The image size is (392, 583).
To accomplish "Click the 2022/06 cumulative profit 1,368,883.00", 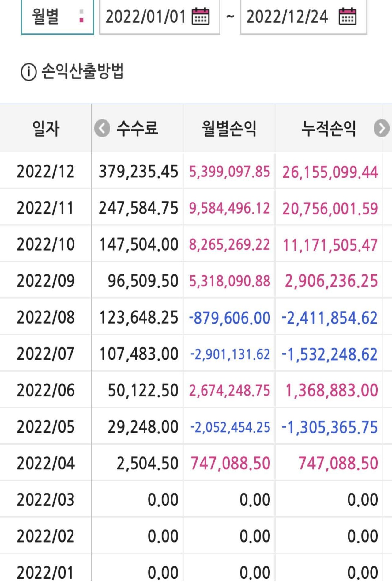I will 331,390.
